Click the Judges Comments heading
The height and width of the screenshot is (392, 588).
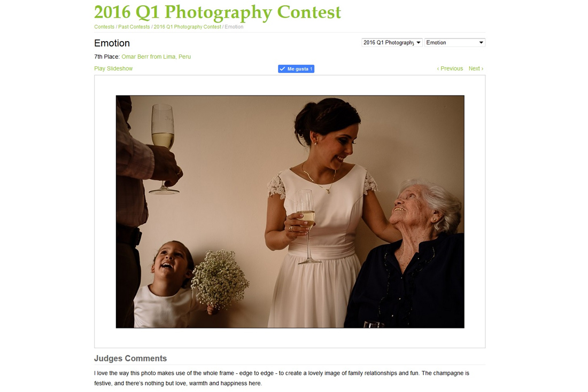pyautogui.click(x=130, y=359)
